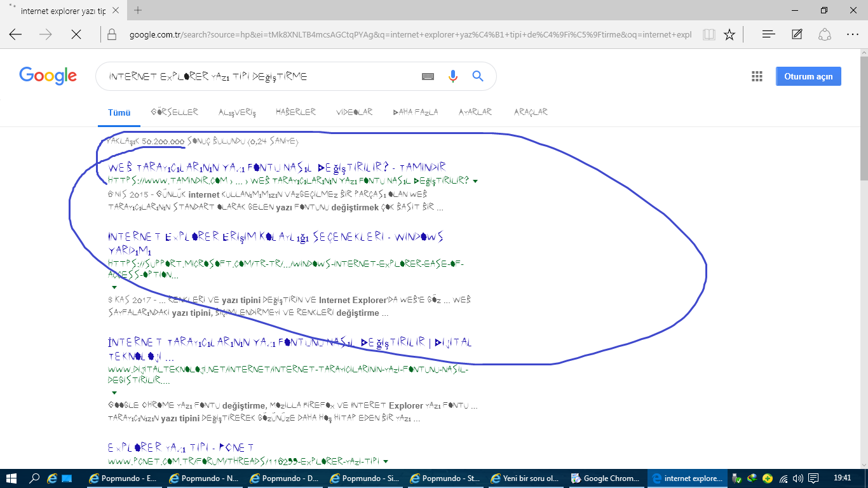868x488 pixels.
Task: Switch to the 'Popmundo - D...' taskbar window
Action: tap(285, 478)
